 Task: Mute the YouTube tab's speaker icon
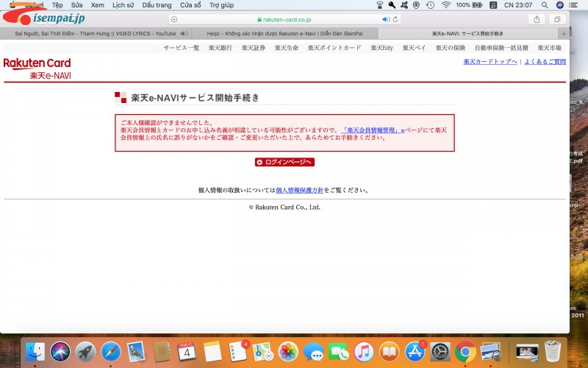pyautogui.click(x=184, y=33)
